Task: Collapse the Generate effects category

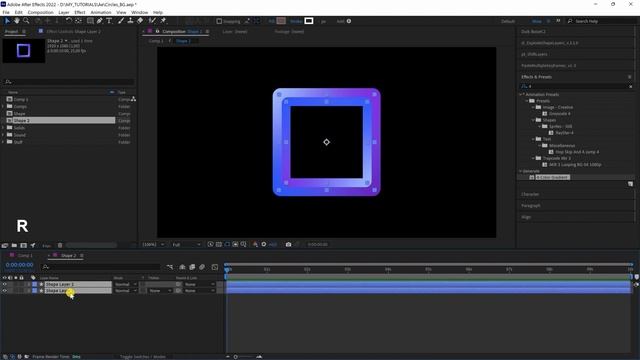Action: (x=521, y=171)
